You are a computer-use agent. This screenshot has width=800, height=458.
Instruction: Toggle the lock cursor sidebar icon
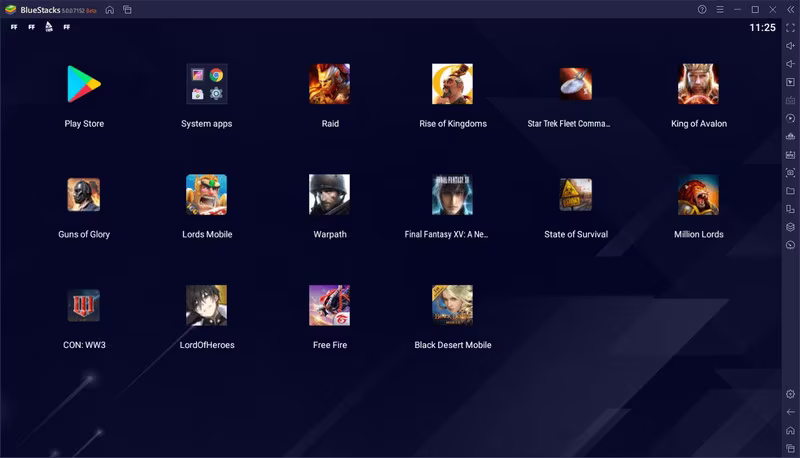point(790,82)
